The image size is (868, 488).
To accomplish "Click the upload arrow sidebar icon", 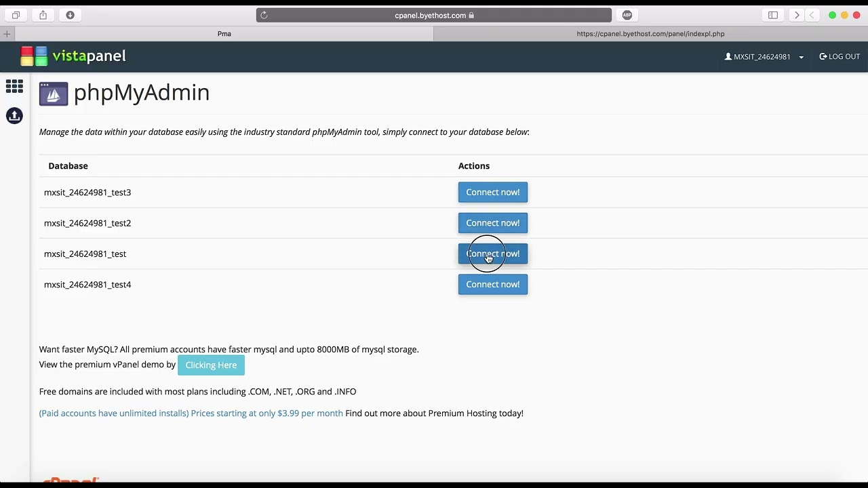I will point(14,116).
